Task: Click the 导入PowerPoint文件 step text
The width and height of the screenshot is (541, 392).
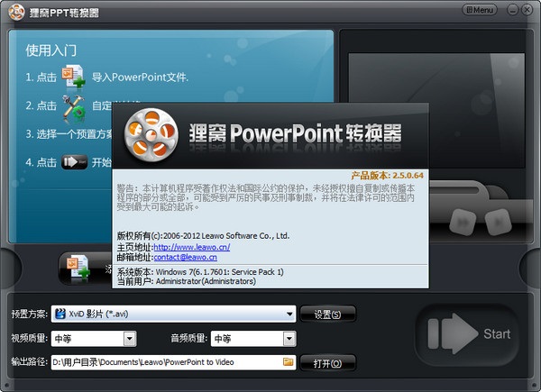Action: point(140,77)
